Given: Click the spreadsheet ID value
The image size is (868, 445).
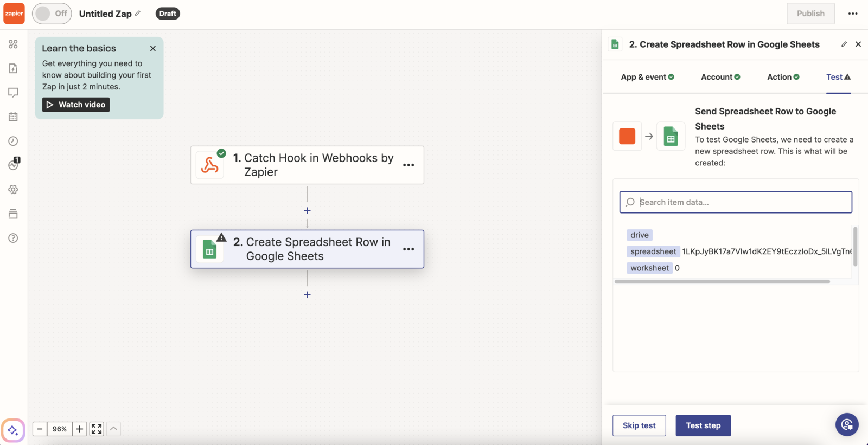Looking at the screenshot, I should point(767,251).
